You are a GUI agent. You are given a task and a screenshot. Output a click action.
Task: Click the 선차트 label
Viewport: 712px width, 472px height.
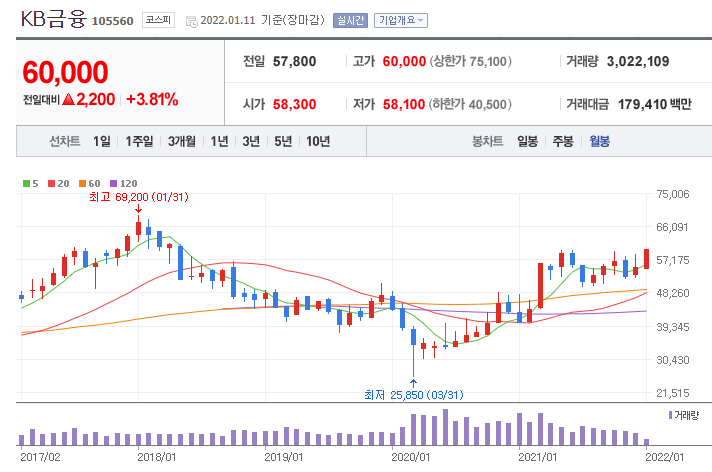coord(65,141)
